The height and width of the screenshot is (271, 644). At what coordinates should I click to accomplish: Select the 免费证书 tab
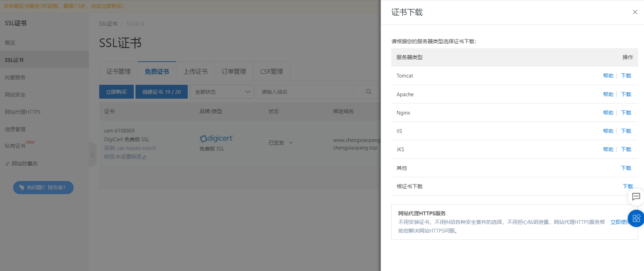click(157, 71)
